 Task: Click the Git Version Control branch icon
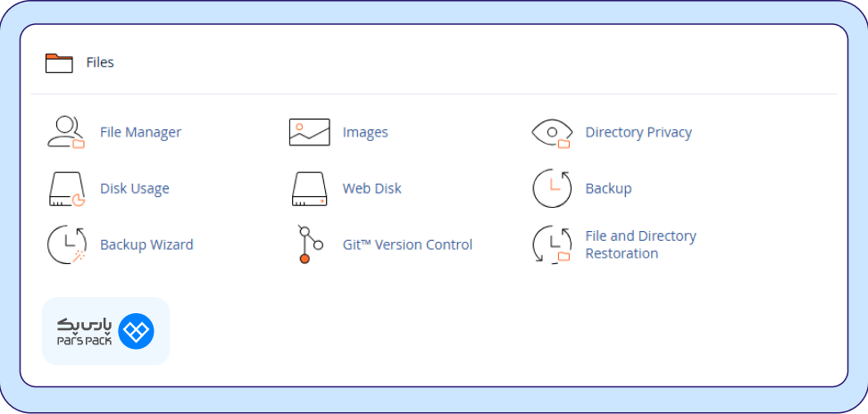coord(310,244)
